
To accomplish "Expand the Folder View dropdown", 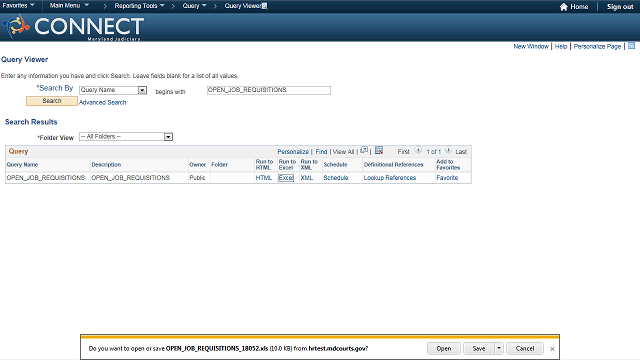I will click(x=168, y=137).
